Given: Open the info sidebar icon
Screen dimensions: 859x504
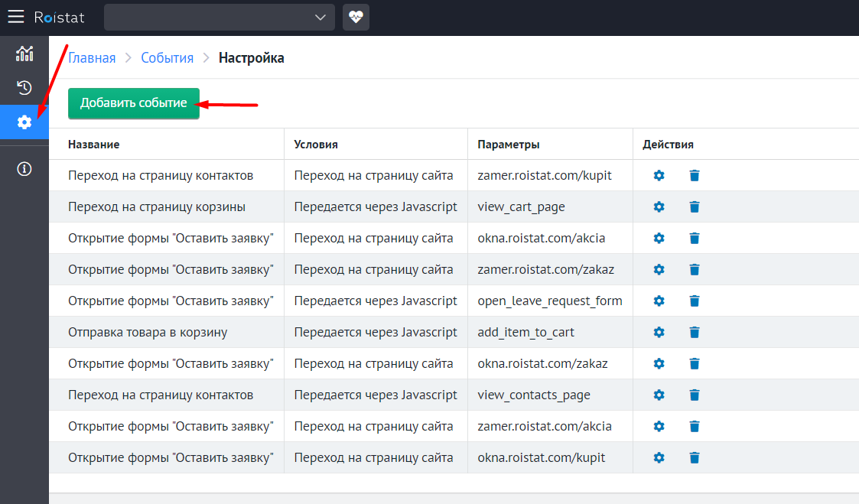Looking at the screenshot, I should pyautogui.click(x=24, y=169).
